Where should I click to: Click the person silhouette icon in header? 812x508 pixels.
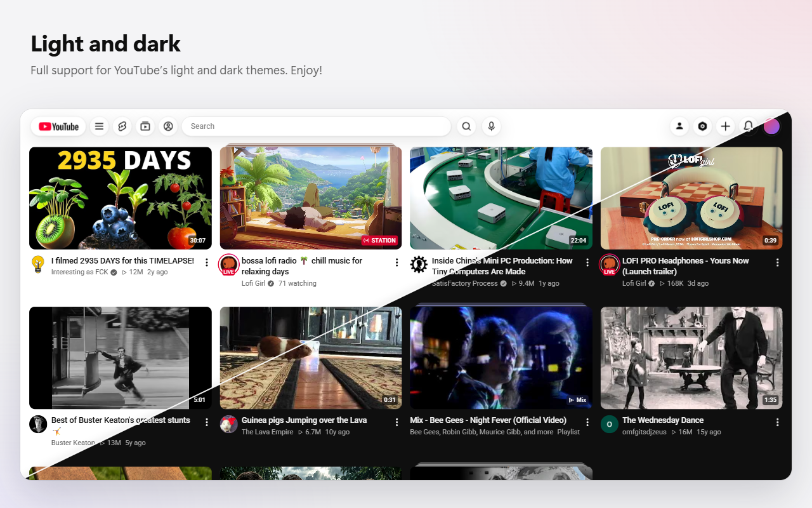pyautogui.click(x=679, y=126)
